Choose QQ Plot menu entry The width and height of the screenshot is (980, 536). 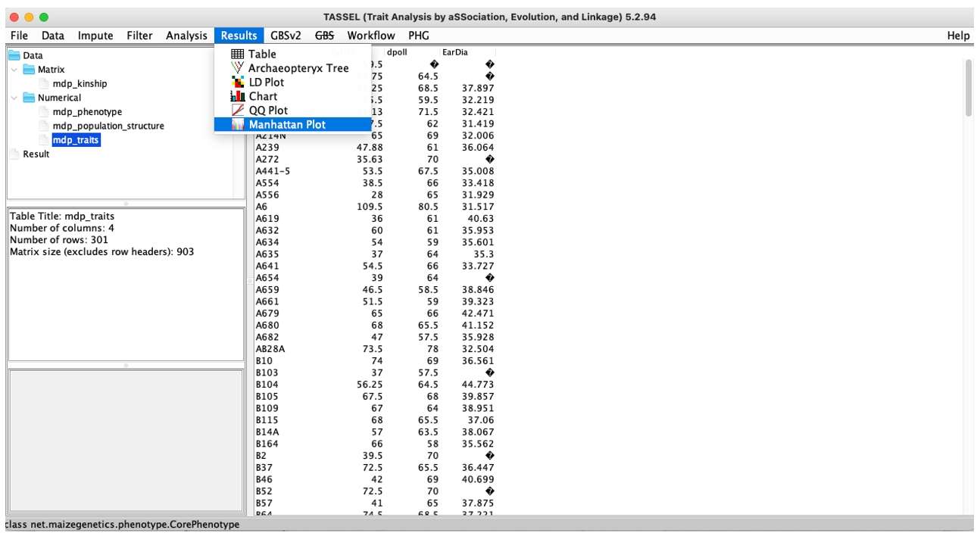(292, 111)
